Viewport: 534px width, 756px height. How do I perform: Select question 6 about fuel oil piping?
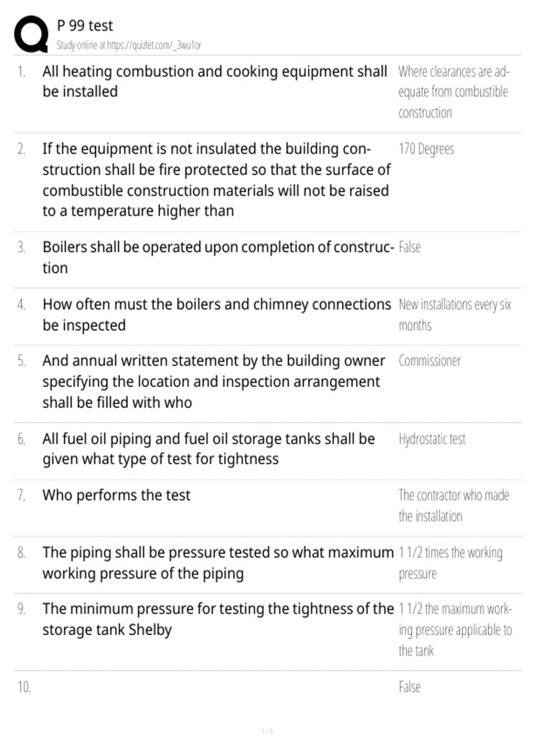coord(209,449)
